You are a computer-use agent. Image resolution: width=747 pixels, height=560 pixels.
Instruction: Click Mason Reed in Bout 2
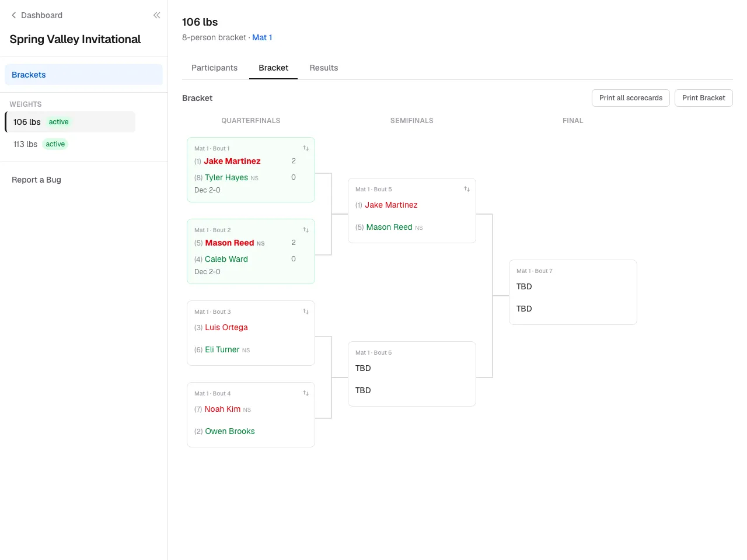229,243
